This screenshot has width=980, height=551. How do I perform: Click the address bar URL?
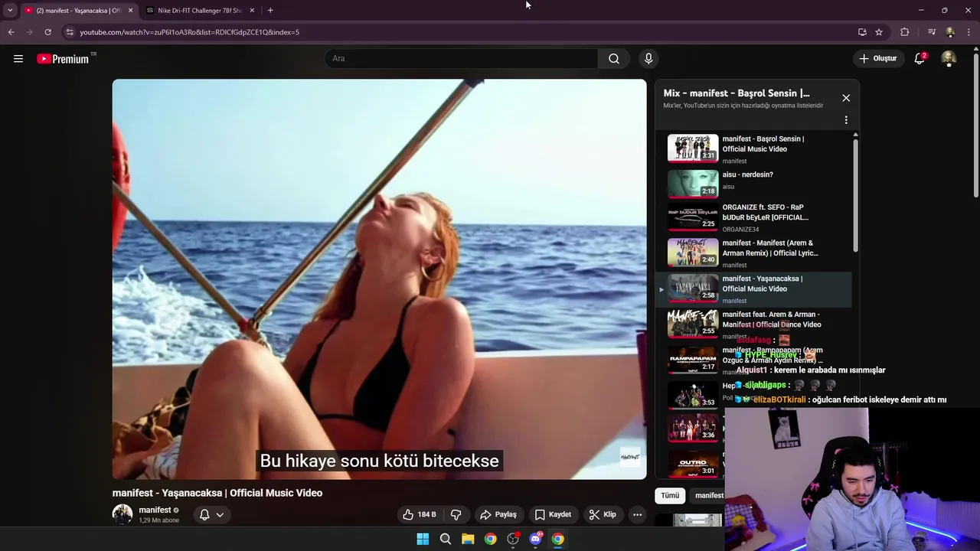189,32
